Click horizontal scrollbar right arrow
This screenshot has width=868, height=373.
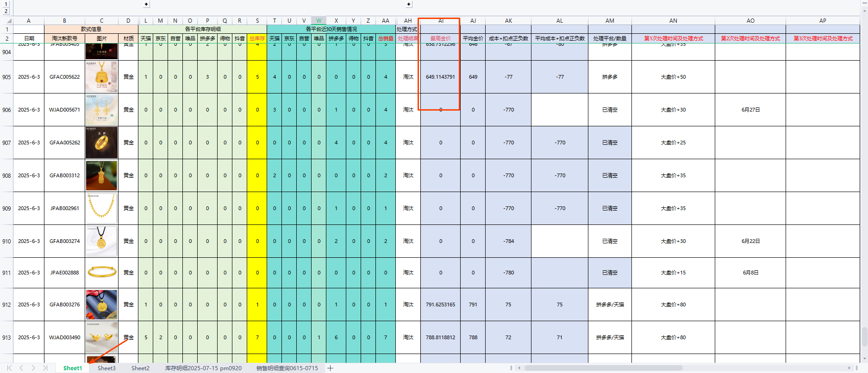point(849,368)
